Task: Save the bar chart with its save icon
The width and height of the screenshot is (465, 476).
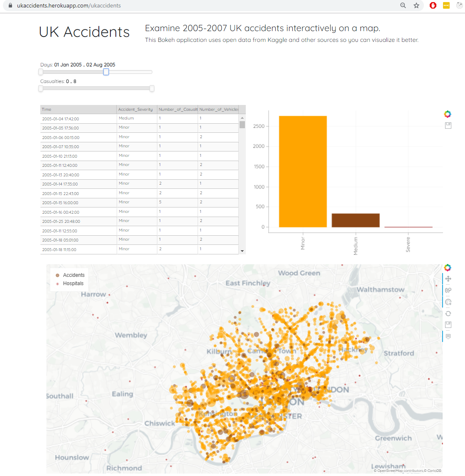Action: 448,125
